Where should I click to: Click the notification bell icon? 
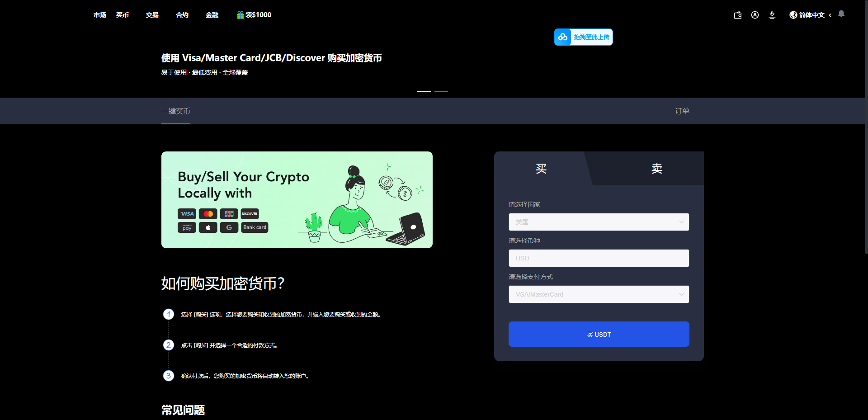841,14
